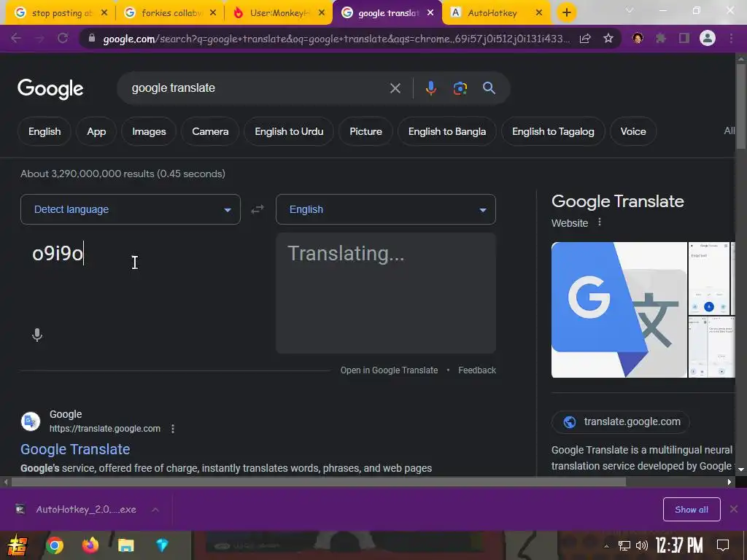Screen dimensions: 747x560
Task: Bookmark this page with the star icon
Action: pos(608,39)
